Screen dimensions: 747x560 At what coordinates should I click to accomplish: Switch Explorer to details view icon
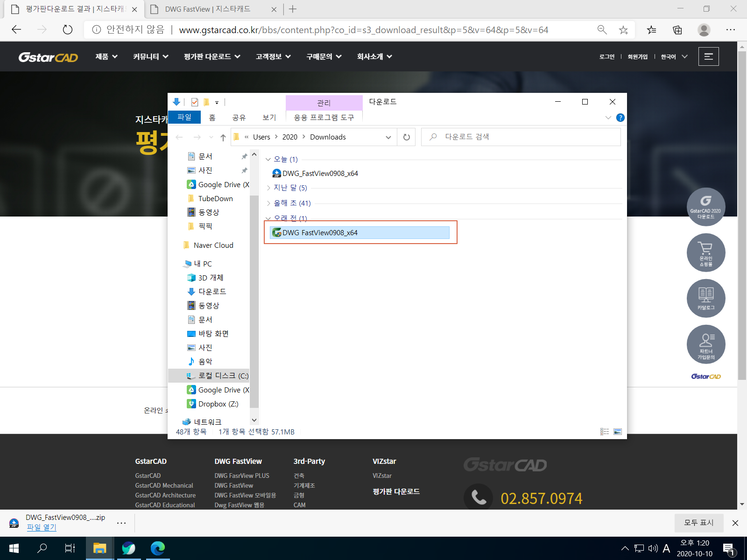[605, 432]
